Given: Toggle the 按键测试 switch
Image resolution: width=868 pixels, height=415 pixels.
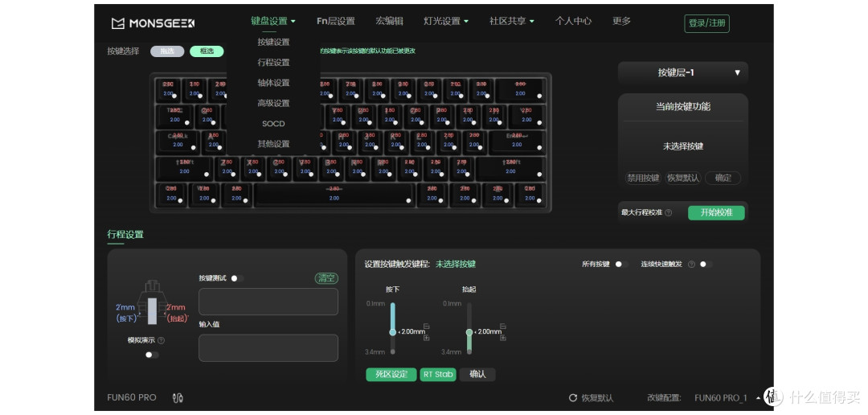Looking at the screenshot, I should pos(237,278).
